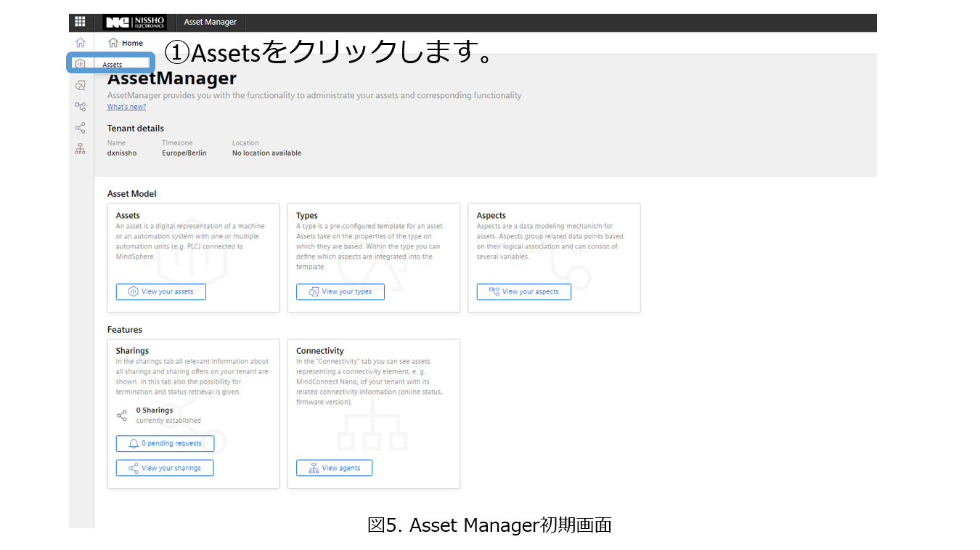980x550 pixels.
Task: Select the Asset Manager tab
Action: click(210, 22)
